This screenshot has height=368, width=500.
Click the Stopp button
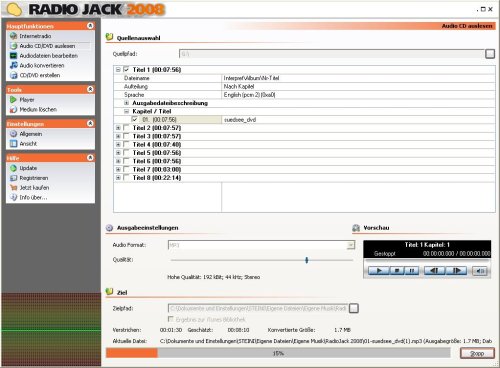477,353
